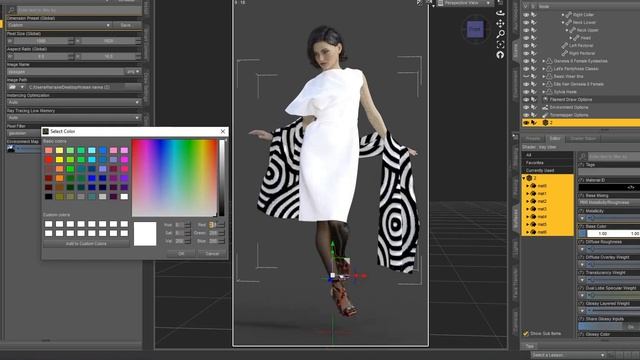Image resolution: width=640 pixels, height=360 pixels.
Task: Switch to the Editor tab in Surfaces
Action: (x=555, y=139)
